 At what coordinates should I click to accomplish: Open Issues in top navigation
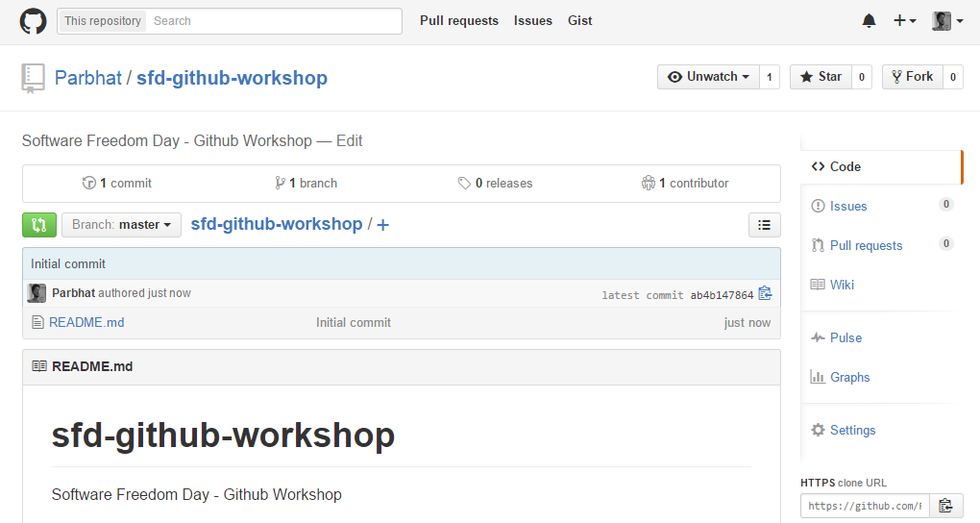click(x=533, y=20)
